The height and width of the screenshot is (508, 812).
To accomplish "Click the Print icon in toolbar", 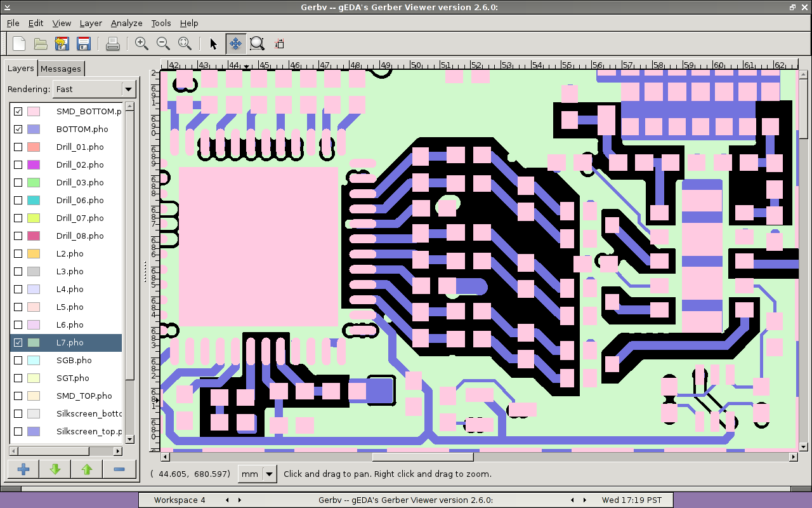I will point(113,44).
